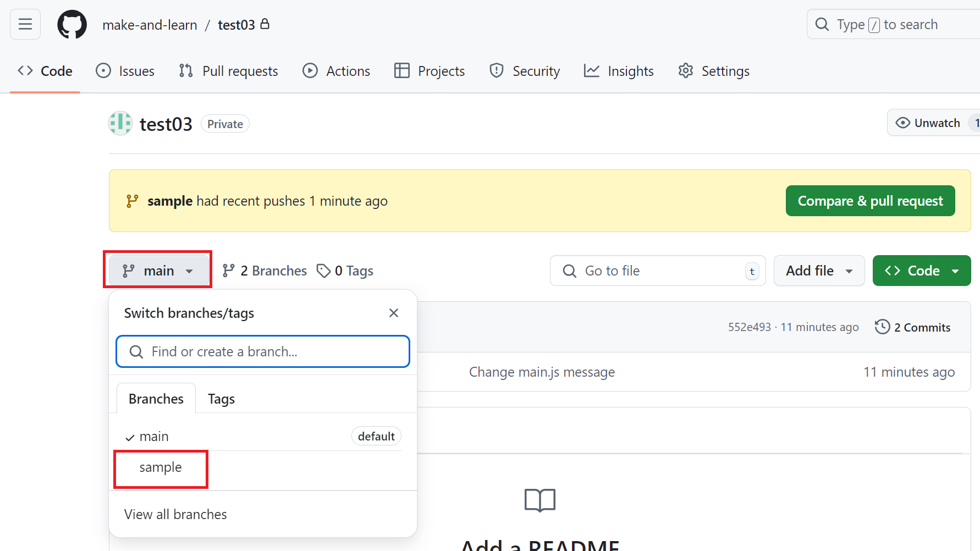Screen dimensions: 980x551
Task: Select the Tags tab in popup
Action: 221,399
